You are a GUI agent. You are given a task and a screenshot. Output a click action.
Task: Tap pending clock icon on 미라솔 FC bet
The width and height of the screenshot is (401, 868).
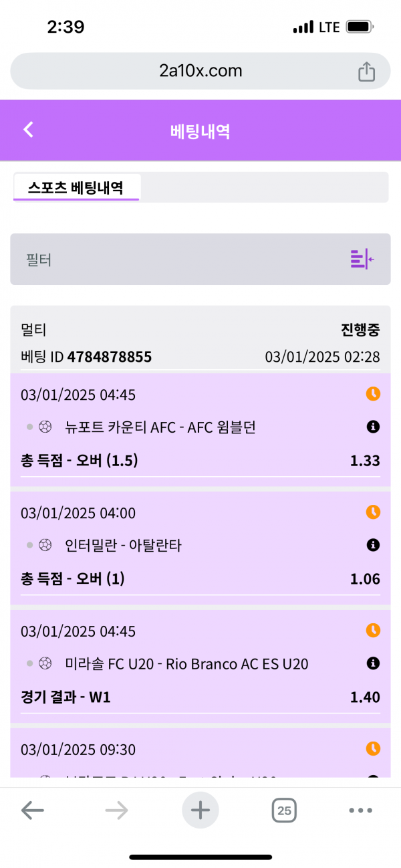373,630
